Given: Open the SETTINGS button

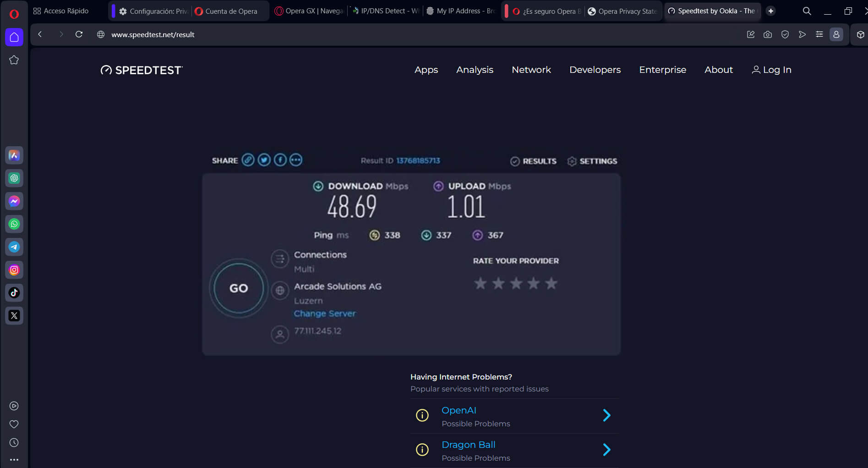Looking at the screenshot, I should 592,161.
